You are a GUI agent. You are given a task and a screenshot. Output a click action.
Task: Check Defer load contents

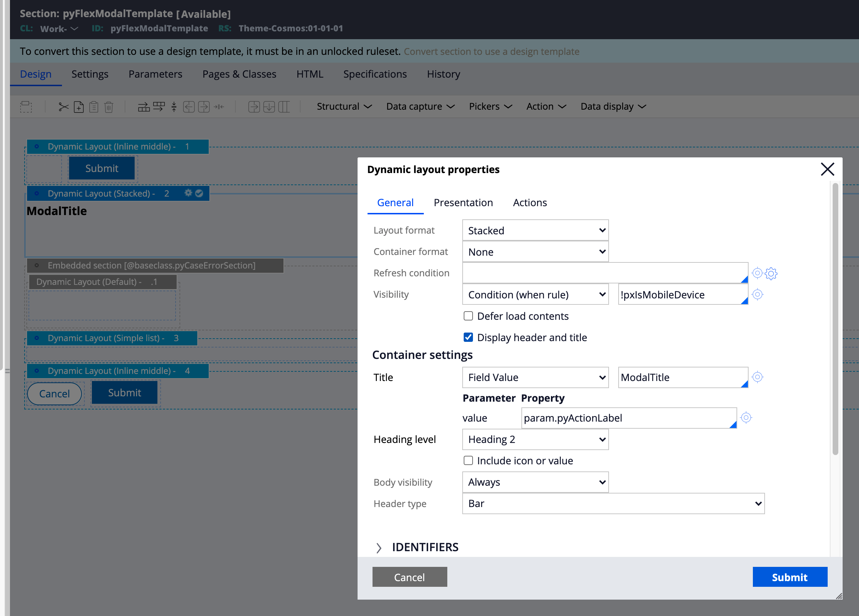(468, 316)
